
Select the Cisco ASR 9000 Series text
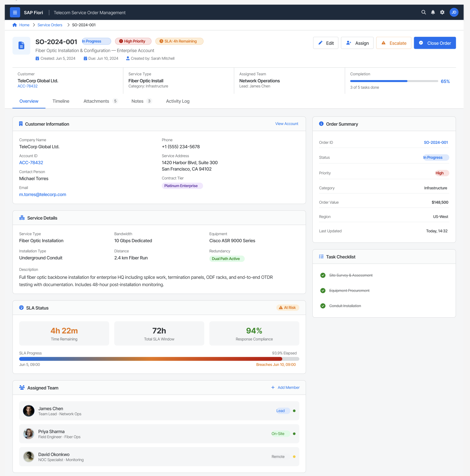(232, 241)
